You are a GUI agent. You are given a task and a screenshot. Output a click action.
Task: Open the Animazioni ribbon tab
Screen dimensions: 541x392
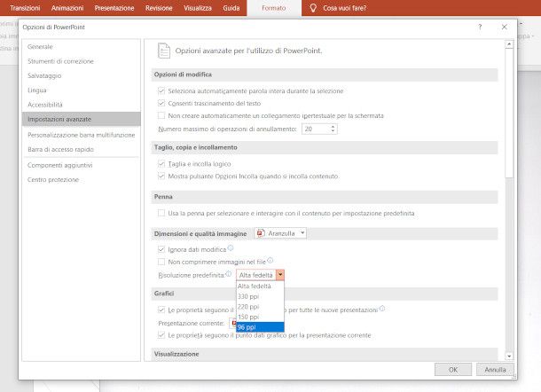(67, 8)
